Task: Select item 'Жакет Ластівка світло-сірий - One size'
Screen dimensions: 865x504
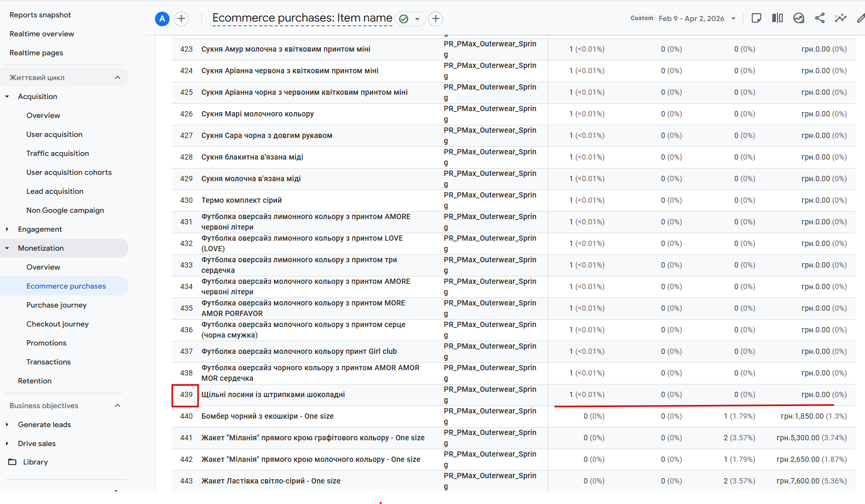Action: 271,481
